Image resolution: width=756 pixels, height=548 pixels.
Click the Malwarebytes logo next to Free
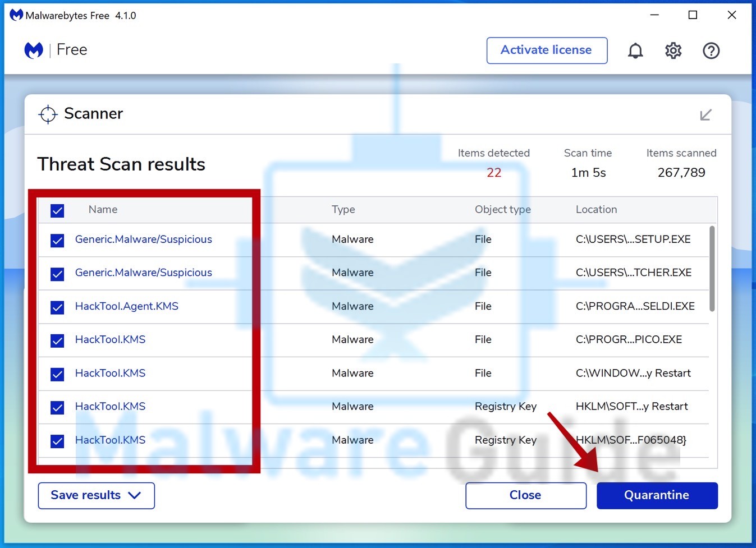[34, 50]
